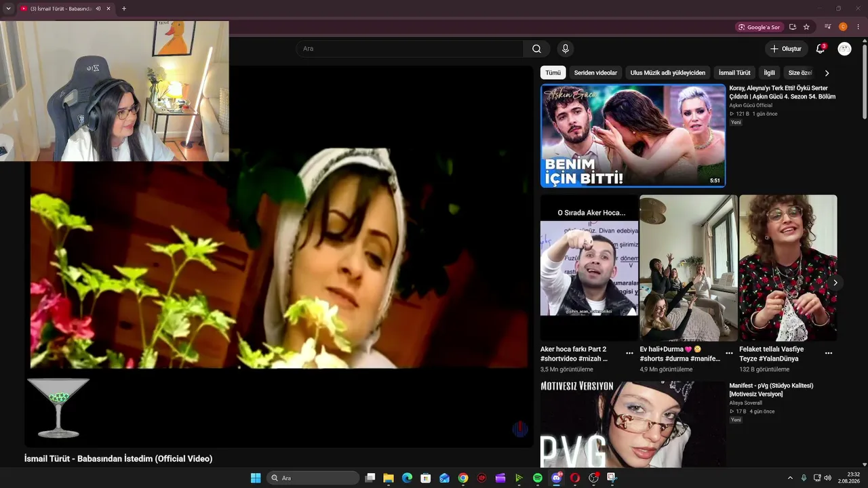Open the Ev hali+Durma short thumbnail
Viewport: 868px width, 488px height.
point(688,268)
